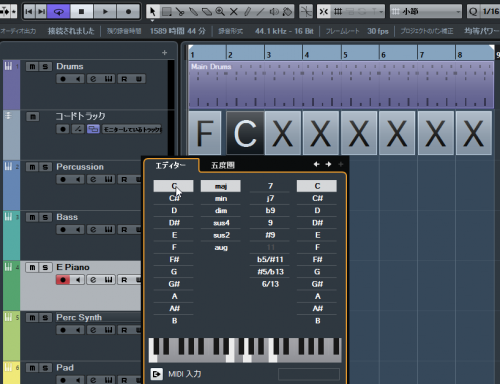The image size is (500, 384).
Task: Open the 1/16 quantize preset dropdown
Action: point(490,12)
